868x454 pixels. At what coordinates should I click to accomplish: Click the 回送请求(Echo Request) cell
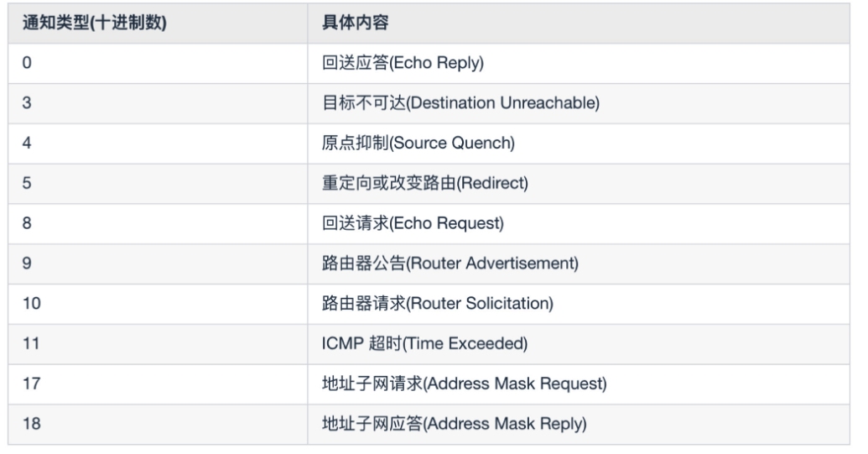[579, 224]
